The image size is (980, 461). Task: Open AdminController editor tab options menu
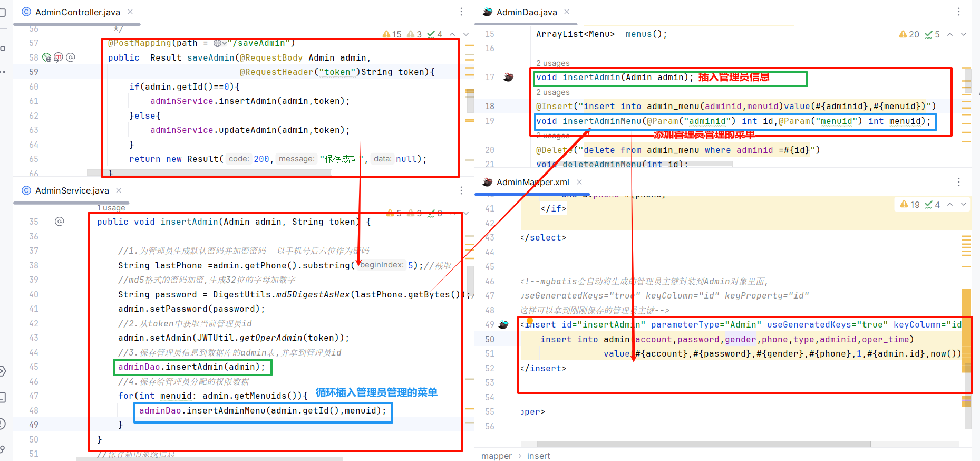pyautogui.click(x=461, y=12)
